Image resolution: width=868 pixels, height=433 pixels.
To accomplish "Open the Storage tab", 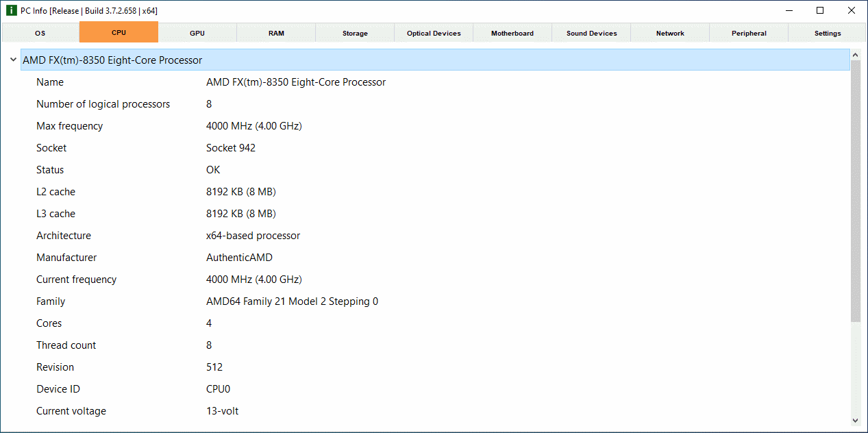I will tap(355, 33).
